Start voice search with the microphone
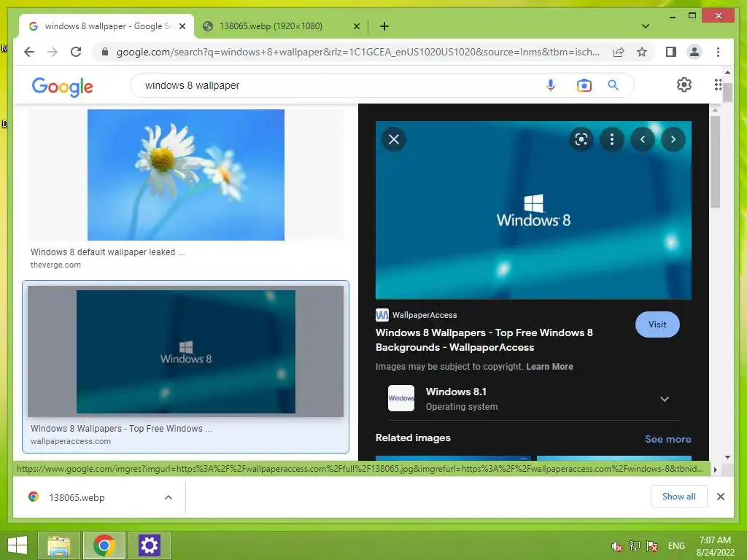This screenshot has width=747, height=560. coord(550,85)
